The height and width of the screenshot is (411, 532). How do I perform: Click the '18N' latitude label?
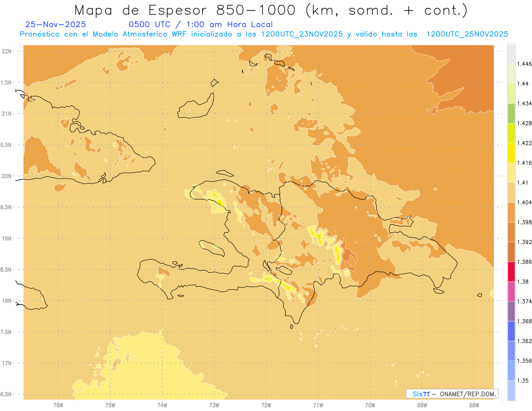point(7,301)
